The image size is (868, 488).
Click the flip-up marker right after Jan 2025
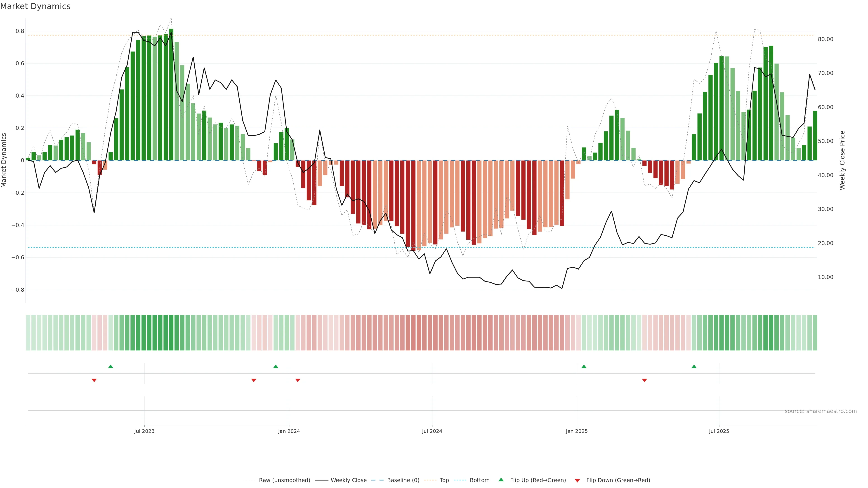[584, 366]
